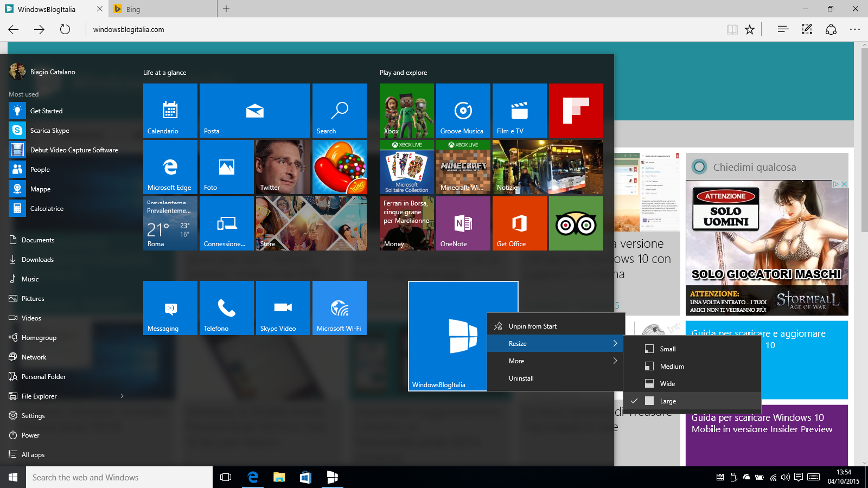This screenshot has width=868, height=488.
Task: Open the Edge Hub panel
Action: tap(783, 29)
